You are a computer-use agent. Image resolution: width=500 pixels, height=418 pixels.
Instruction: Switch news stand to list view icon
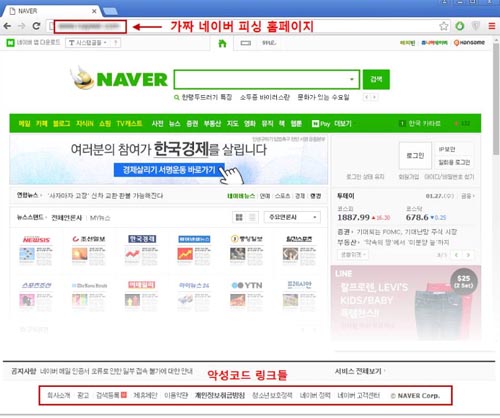pyautogui.click(x=252, y=217)
